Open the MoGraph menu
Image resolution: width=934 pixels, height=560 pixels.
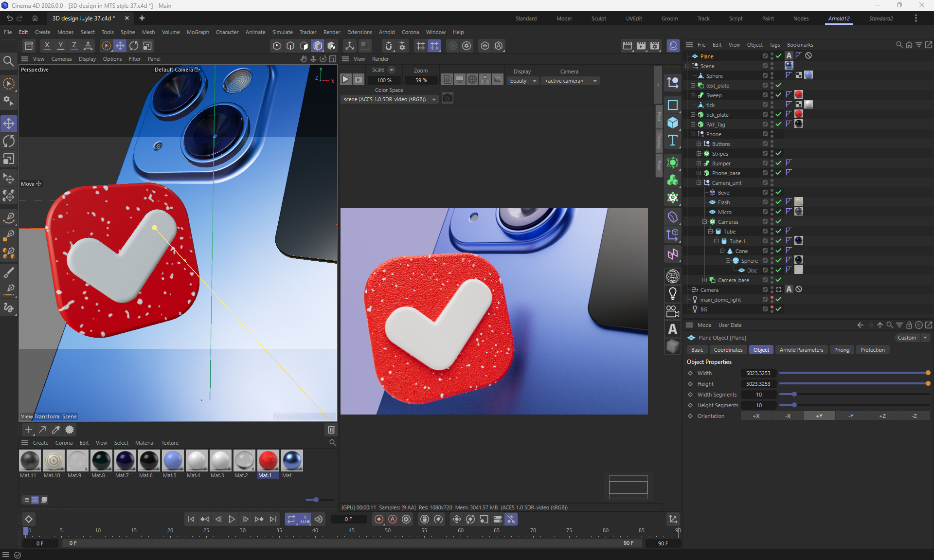tap(198, 32)
